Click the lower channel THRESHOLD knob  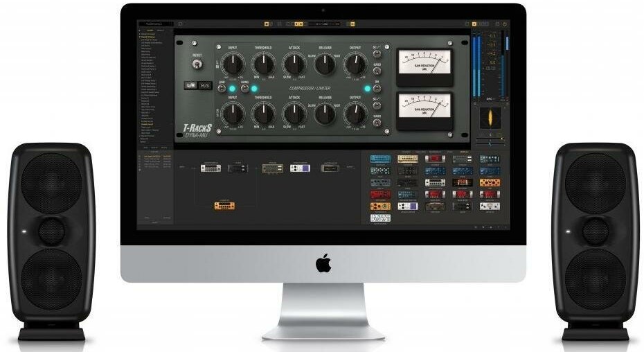264,114
